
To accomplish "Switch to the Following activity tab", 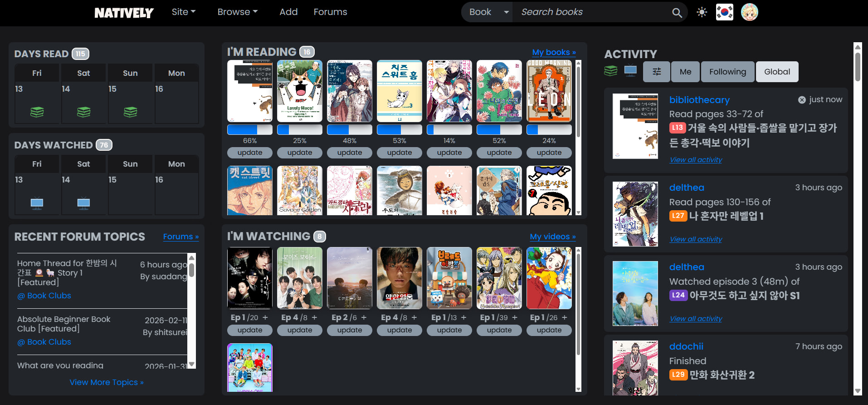I will point(727,72).
